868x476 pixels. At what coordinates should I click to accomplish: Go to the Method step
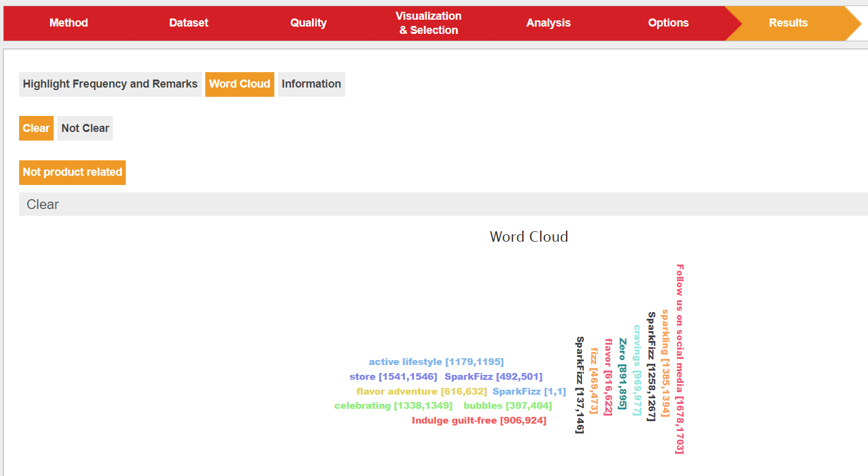point(68,23)
